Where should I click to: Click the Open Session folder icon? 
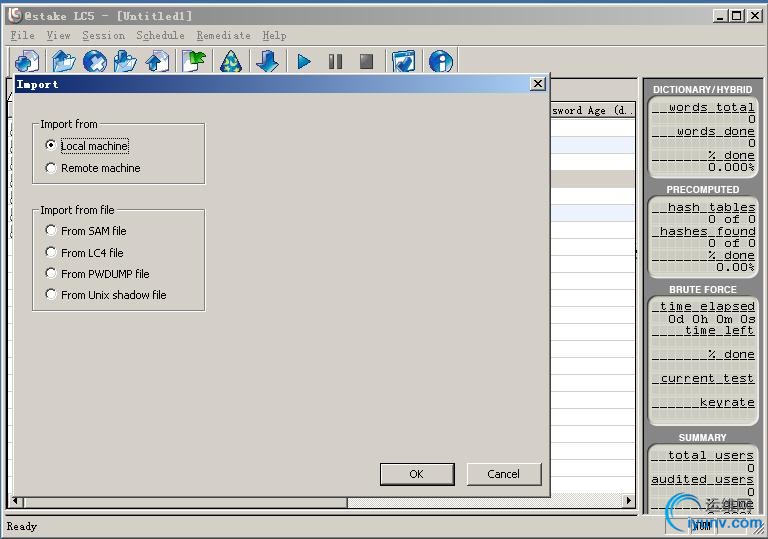click(64, 62)
